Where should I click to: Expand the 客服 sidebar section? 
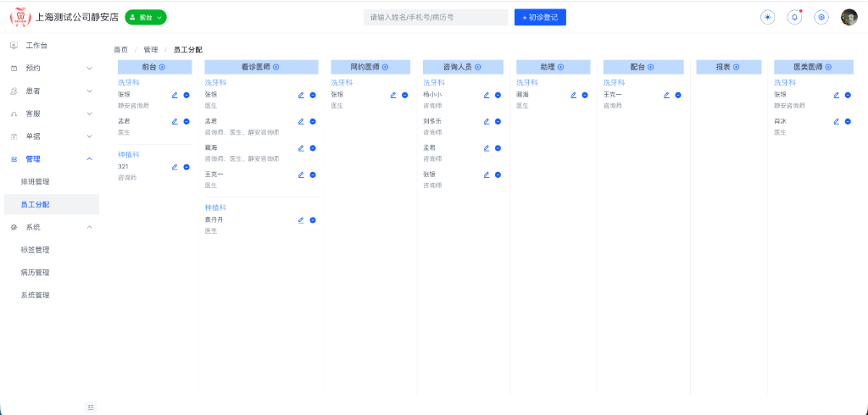[x=52, y=113]
